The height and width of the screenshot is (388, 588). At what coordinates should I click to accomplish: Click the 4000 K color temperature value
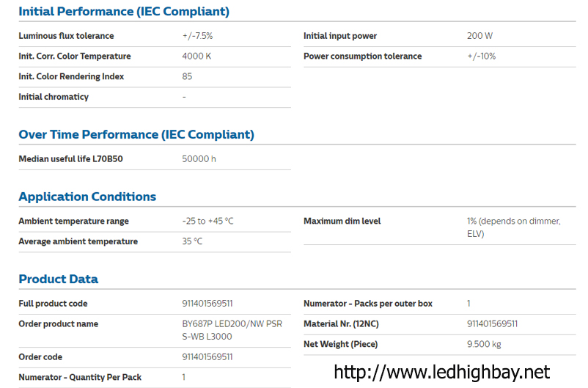click(x=196, y=56)
